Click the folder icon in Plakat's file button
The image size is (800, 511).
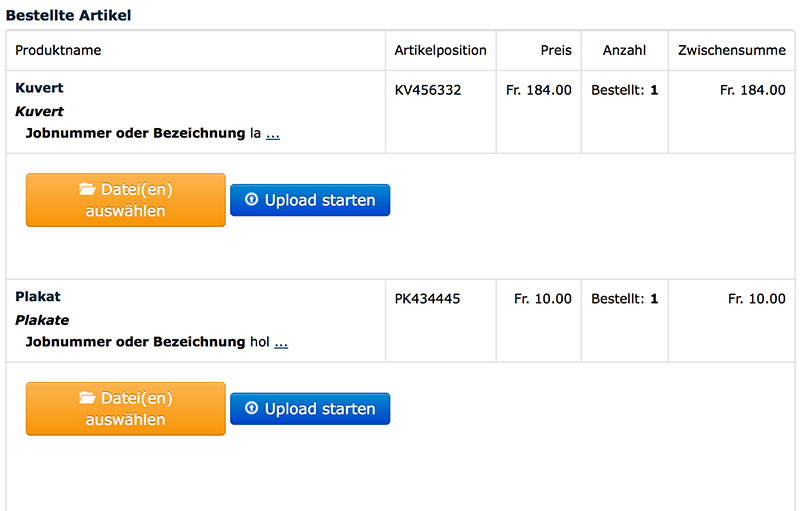pos(87,398)
